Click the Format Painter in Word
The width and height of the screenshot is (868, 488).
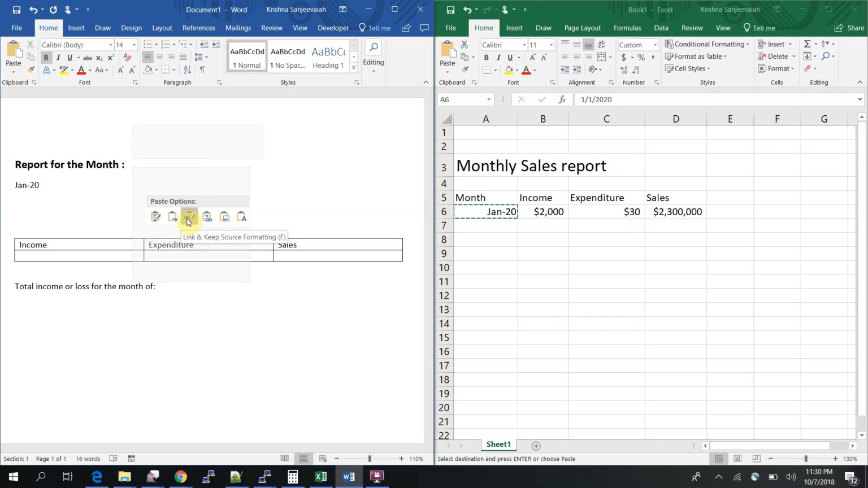pos(31,69)
